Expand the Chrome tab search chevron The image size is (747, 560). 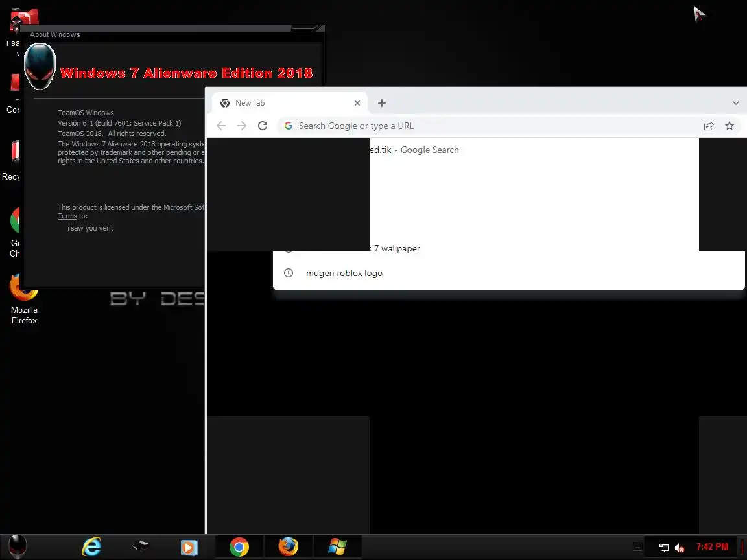735,103
